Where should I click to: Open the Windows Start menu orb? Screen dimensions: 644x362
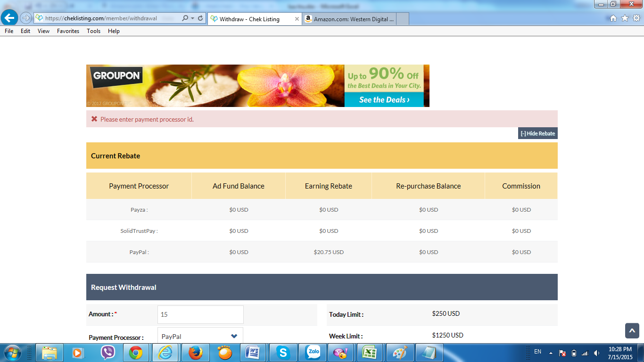[x=12, y=353]
